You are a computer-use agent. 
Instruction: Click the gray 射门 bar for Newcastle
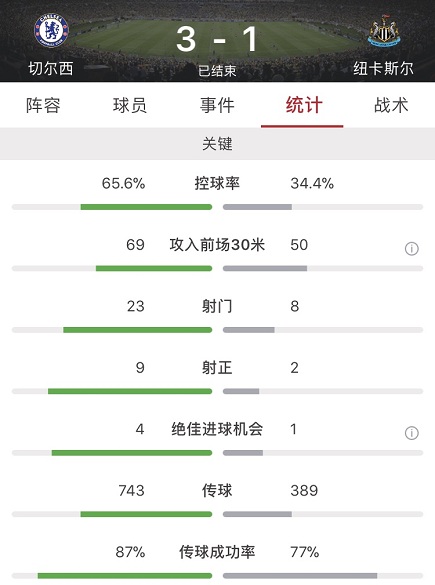tap(248, 330)
